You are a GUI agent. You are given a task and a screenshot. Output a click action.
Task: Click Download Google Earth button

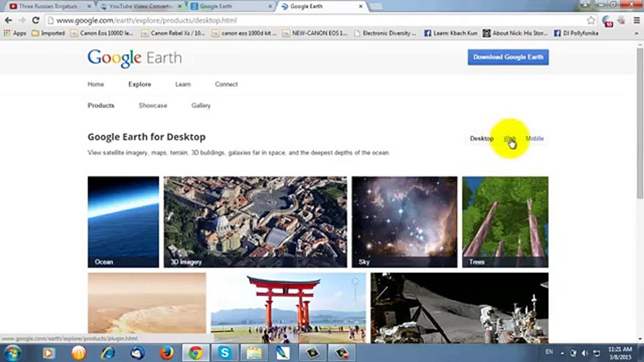tap(508, 57)
